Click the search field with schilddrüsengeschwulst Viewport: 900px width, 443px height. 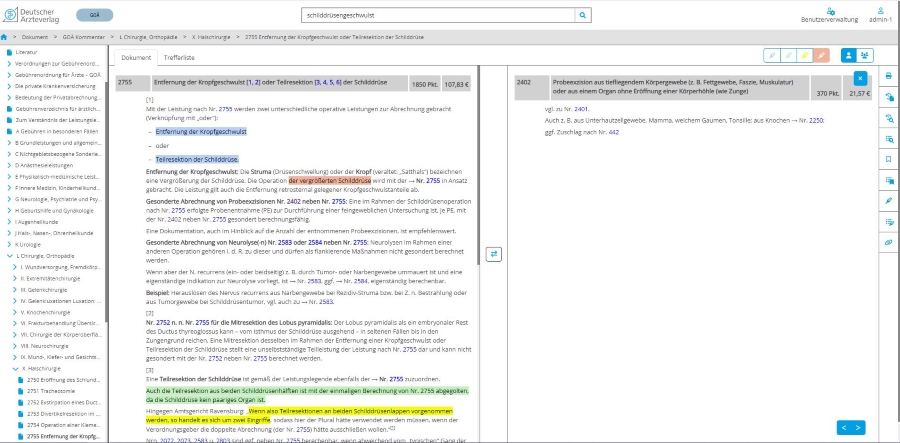[438, 16]
